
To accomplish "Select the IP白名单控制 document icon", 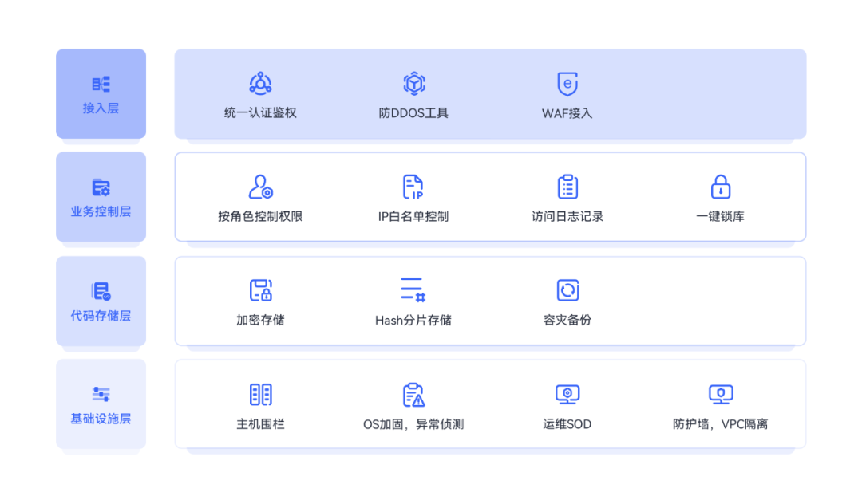I will coord(413,186).
